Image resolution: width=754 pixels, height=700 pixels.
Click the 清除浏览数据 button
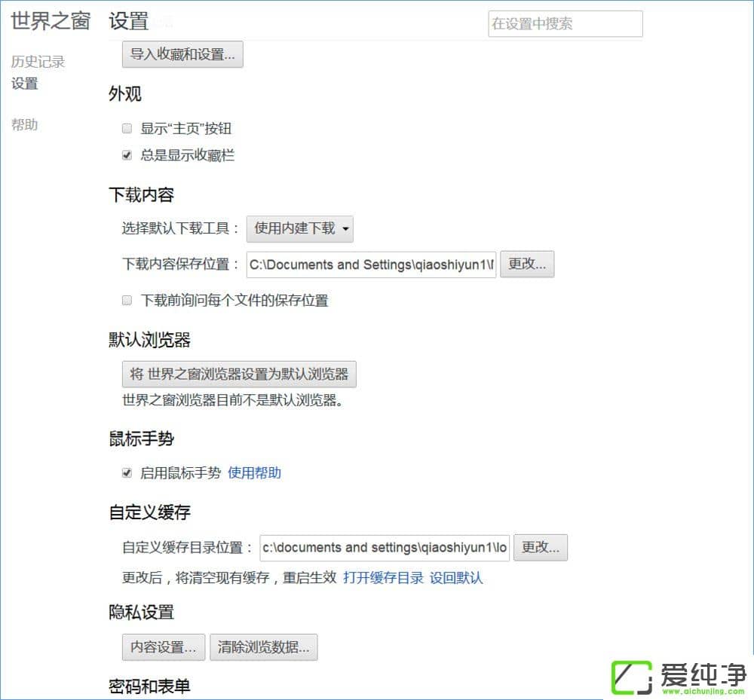tap(264, 647)
